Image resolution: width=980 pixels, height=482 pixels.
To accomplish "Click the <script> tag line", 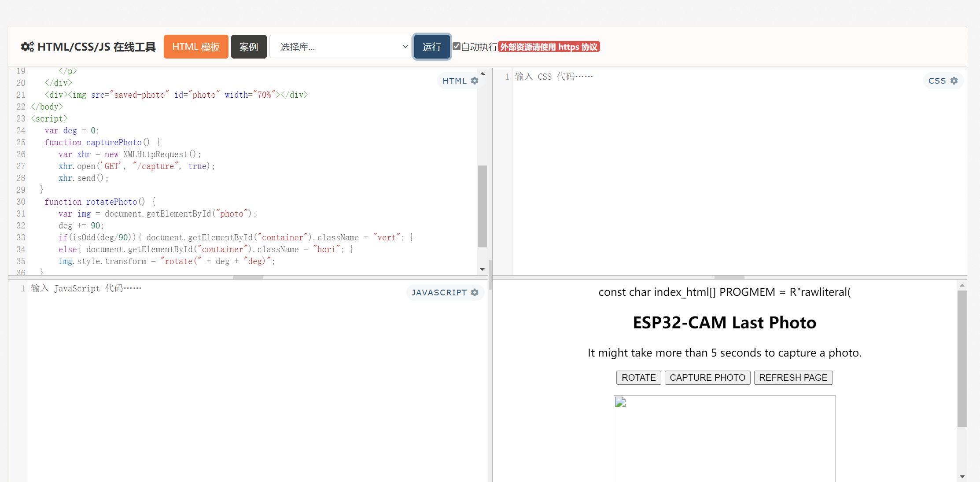I will 49,119.
